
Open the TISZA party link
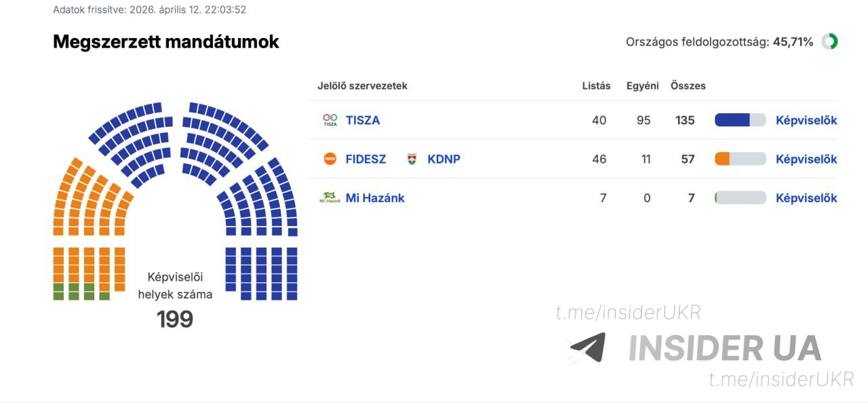363,121
